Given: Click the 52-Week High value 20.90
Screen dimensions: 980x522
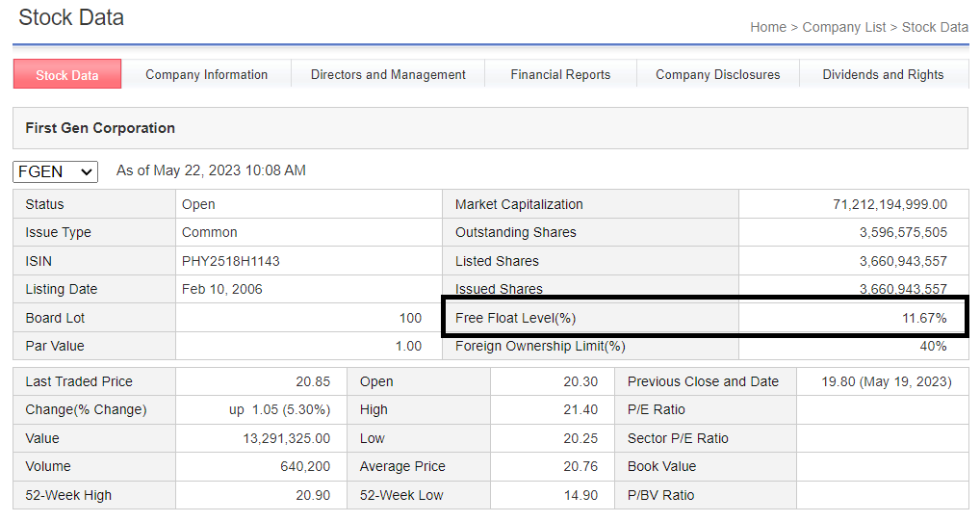Looking at the screenshot, I should [x=313, y=495].
